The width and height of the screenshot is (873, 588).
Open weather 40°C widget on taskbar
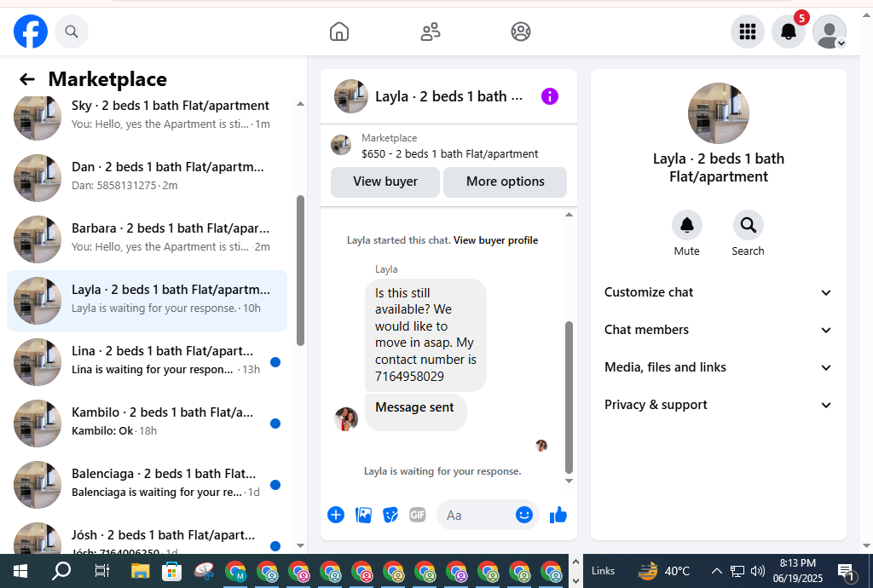[663, 571]
